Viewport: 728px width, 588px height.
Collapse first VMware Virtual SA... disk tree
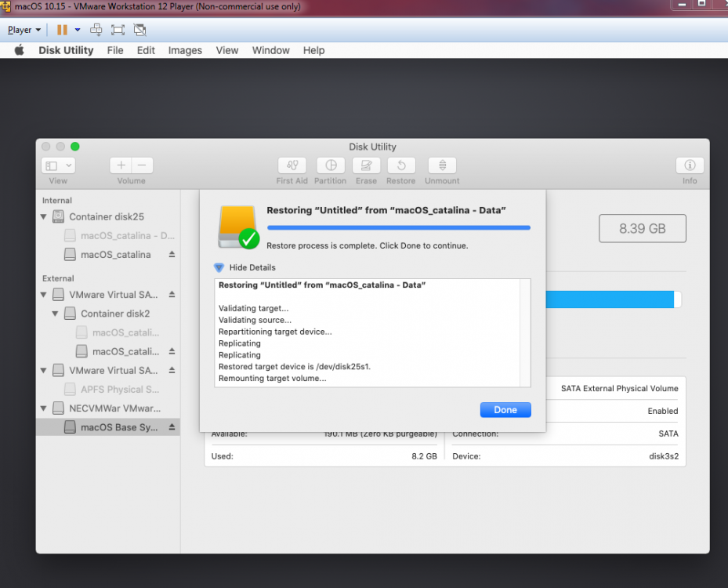pyautogui.click(x=44, y=295)
